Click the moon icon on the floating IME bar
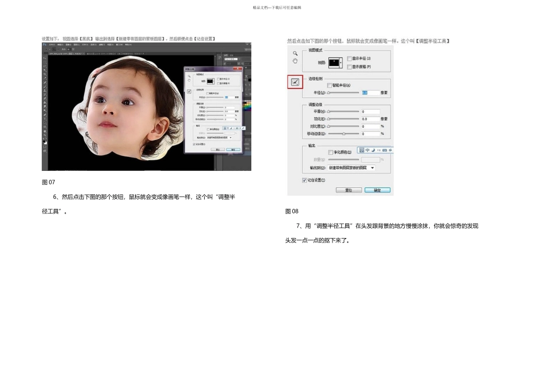The width and height of the screenshot is (554, 392). [x=373, y=150]
